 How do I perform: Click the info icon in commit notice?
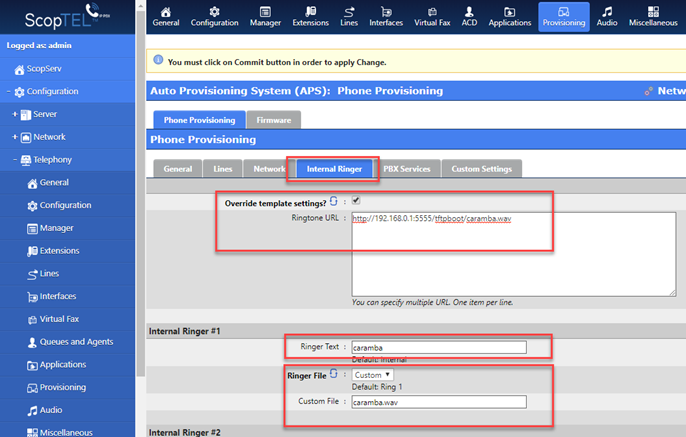point(158,59)
